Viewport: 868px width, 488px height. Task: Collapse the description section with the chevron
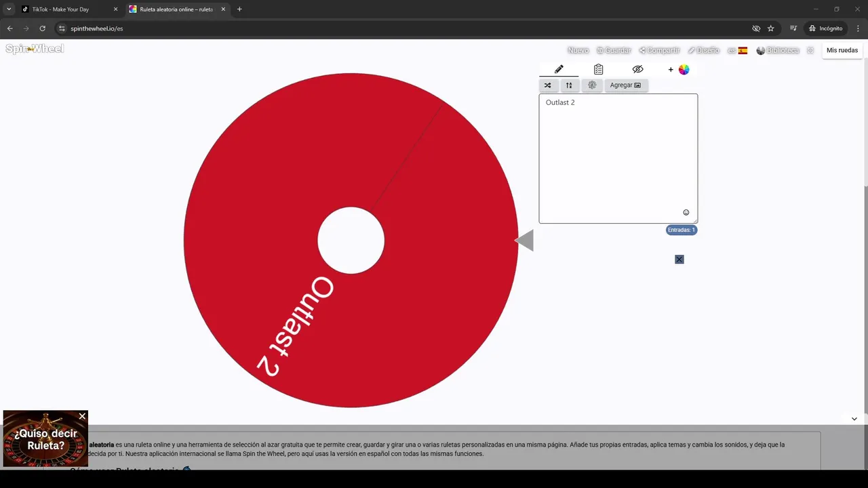[x=854, y=419]
